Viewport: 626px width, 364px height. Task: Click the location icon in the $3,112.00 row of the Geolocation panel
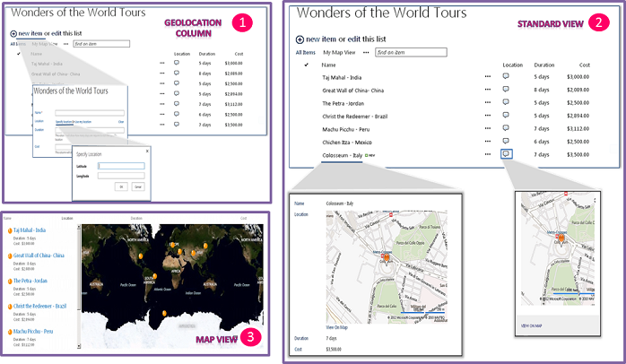coord(177,104)
